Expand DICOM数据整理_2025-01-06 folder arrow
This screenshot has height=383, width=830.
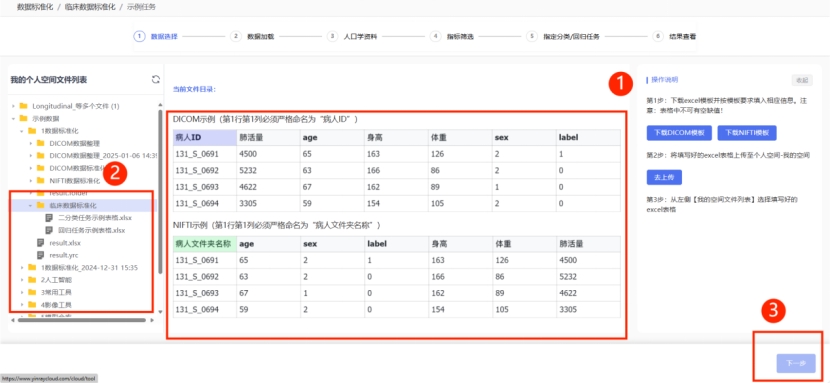[x=31, y=156]
